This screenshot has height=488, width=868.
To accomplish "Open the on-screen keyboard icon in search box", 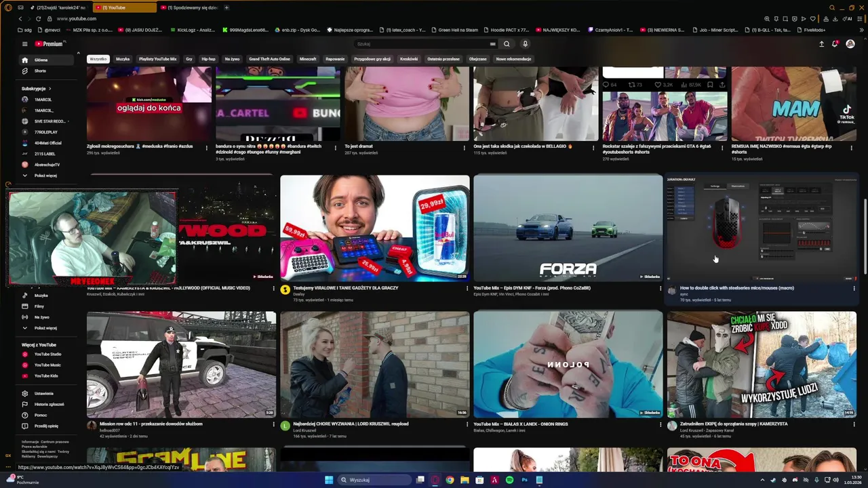I will [x=493, y=44].
